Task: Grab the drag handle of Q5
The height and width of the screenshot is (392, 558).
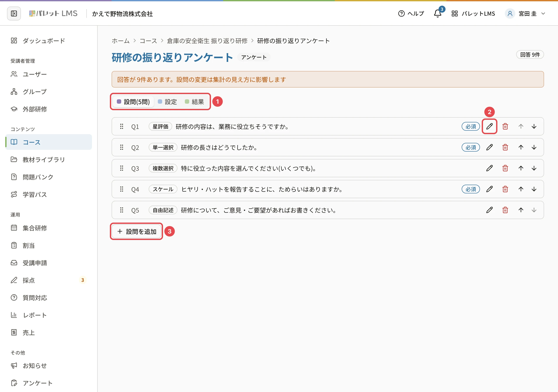Action: click(x=121, y=210)
